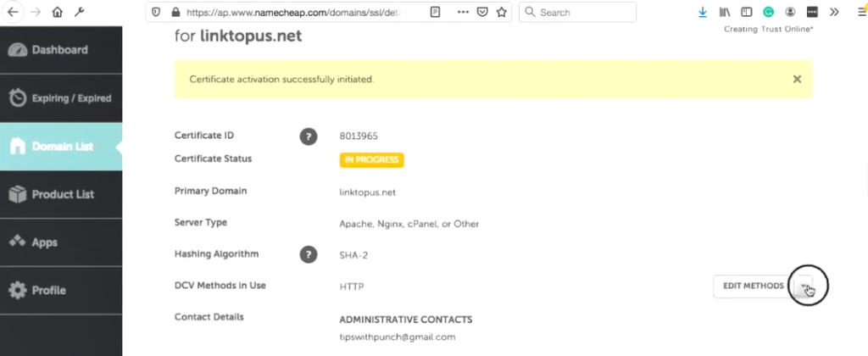Click the HTTP DCV method value
The image size is (868, 356).
[x=352, y=286]
